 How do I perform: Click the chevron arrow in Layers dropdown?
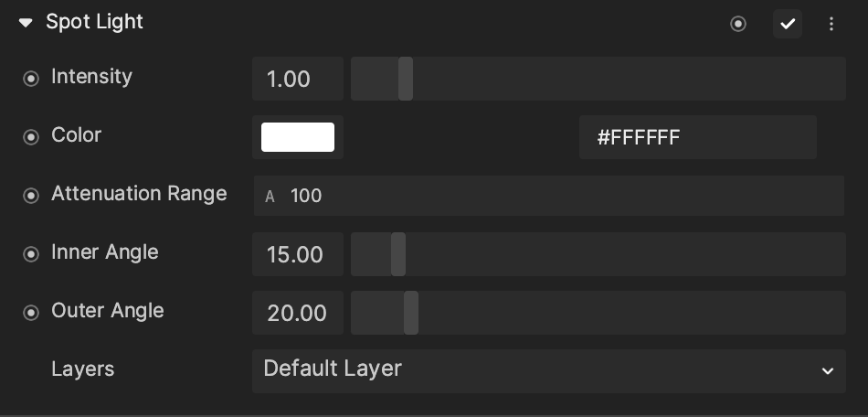[x=828, y=371]
